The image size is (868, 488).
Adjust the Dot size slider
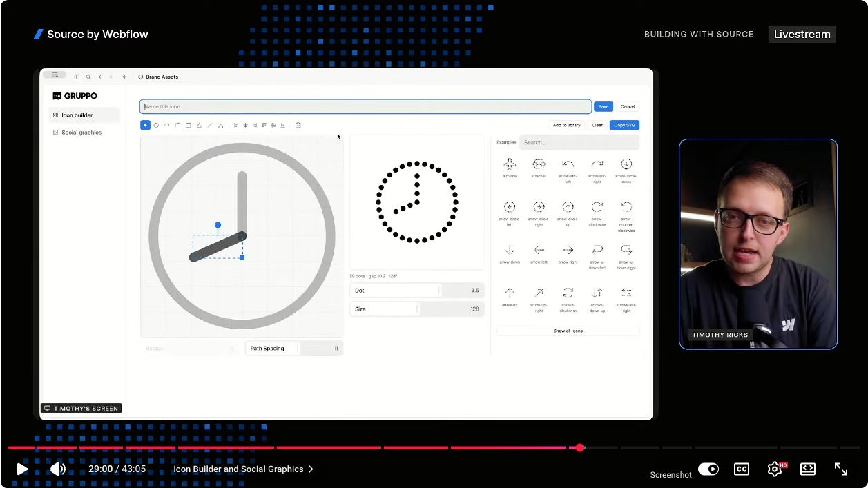(x=417, y=291)
